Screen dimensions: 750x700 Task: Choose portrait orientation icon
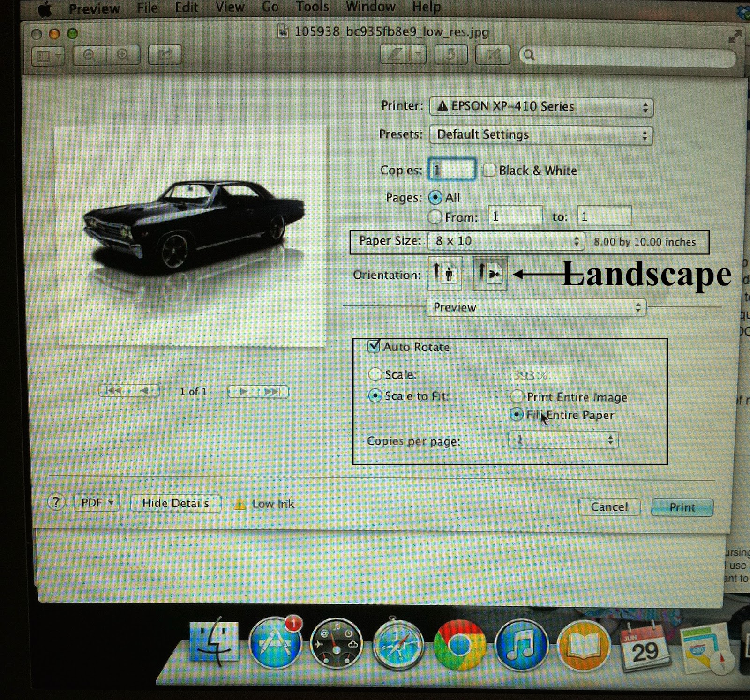[x=444, y=274]
